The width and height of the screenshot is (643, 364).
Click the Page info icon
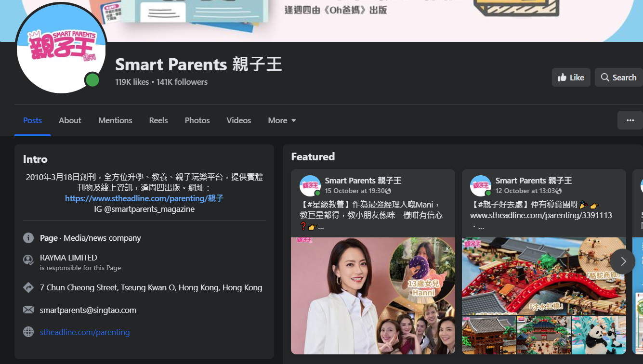[28, 238]
